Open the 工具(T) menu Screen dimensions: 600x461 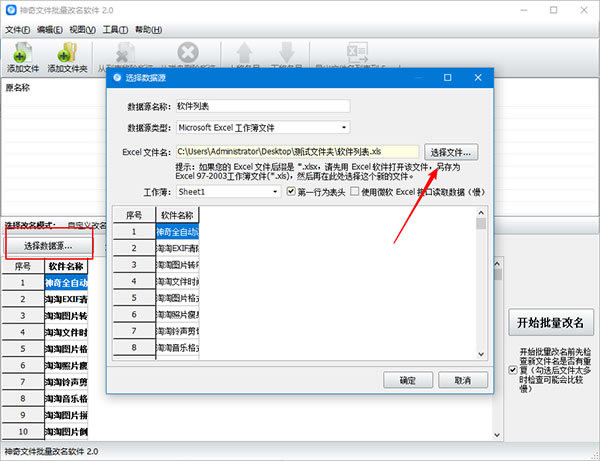pos(115,30)
